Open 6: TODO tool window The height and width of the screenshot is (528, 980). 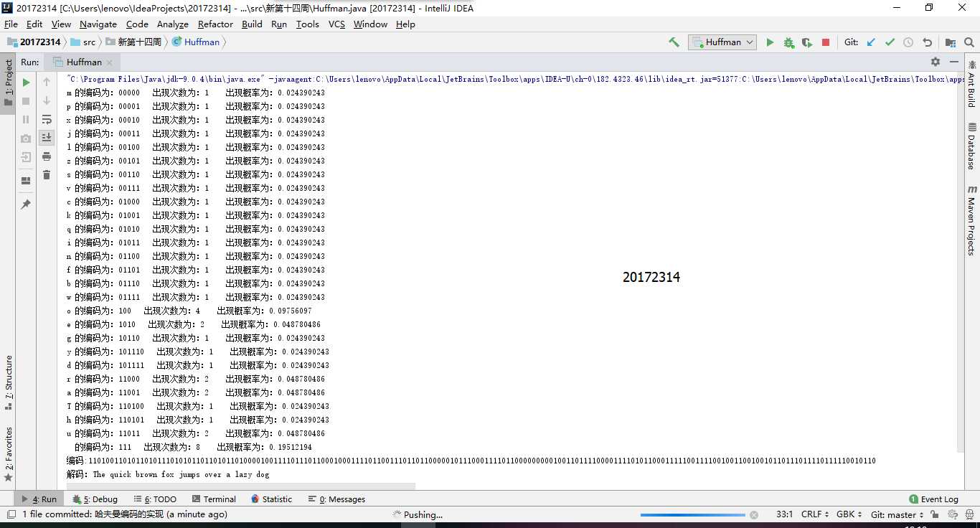tap(155, 499)
